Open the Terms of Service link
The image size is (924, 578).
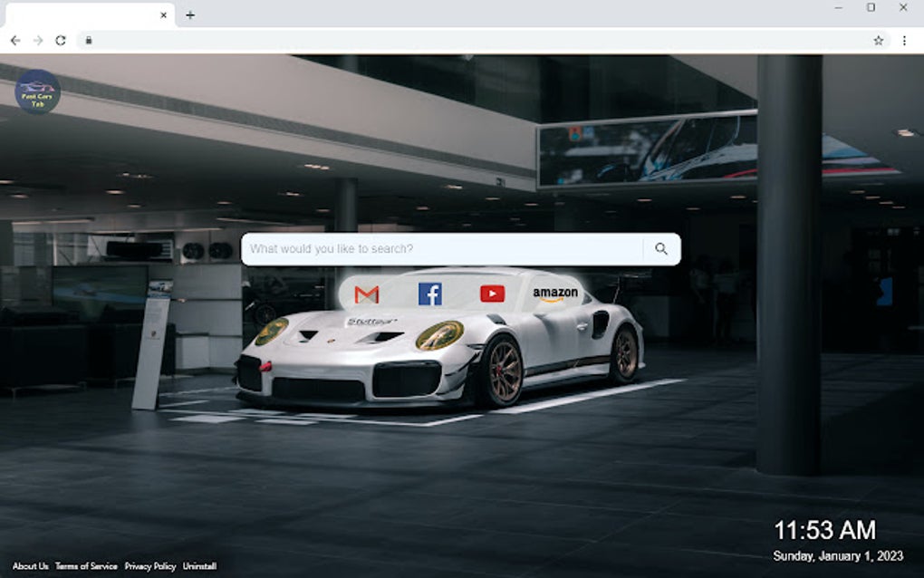86,565
